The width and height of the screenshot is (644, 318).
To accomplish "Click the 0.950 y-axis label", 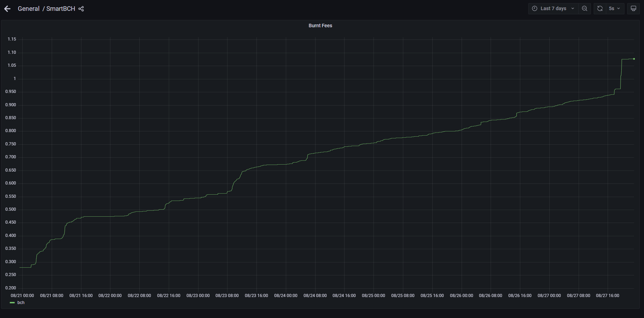I will click(11, 92).
